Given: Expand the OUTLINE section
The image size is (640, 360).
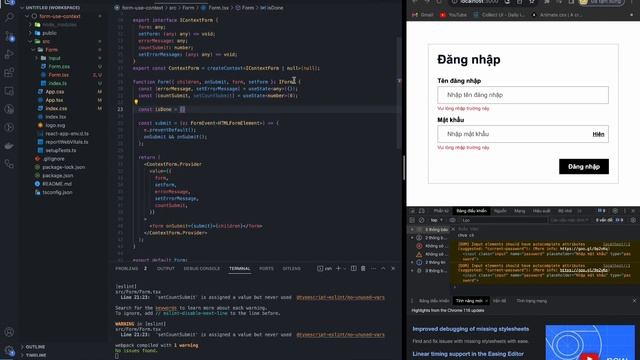Looking at the screenshot, I should [x=35, y=347].
